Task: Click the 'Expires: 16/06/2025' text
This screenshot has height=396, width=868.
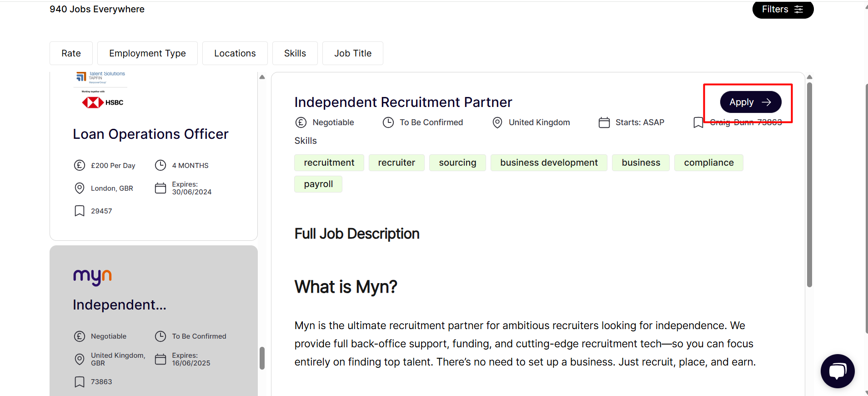Action: point(191,359)
